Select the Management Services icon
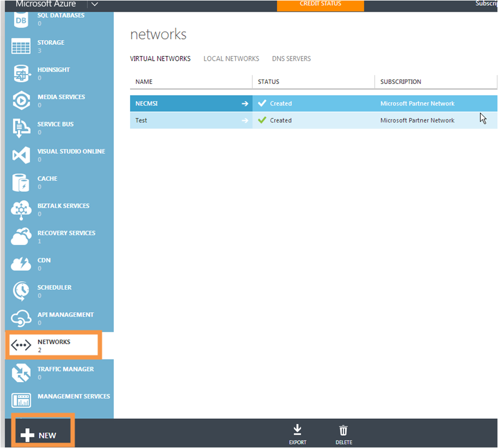 pos(21,400)
